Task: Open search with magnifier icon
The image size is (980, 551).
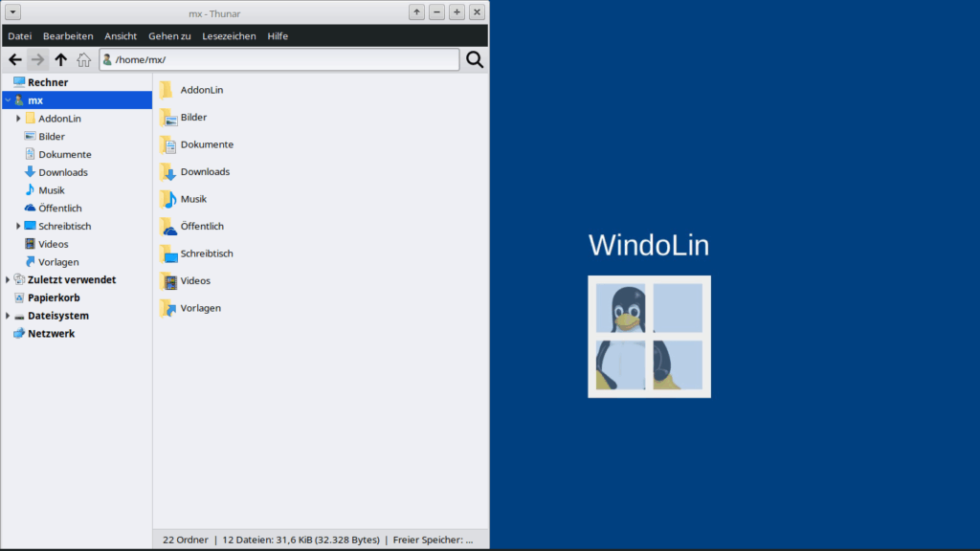Action: coord(475,59)
